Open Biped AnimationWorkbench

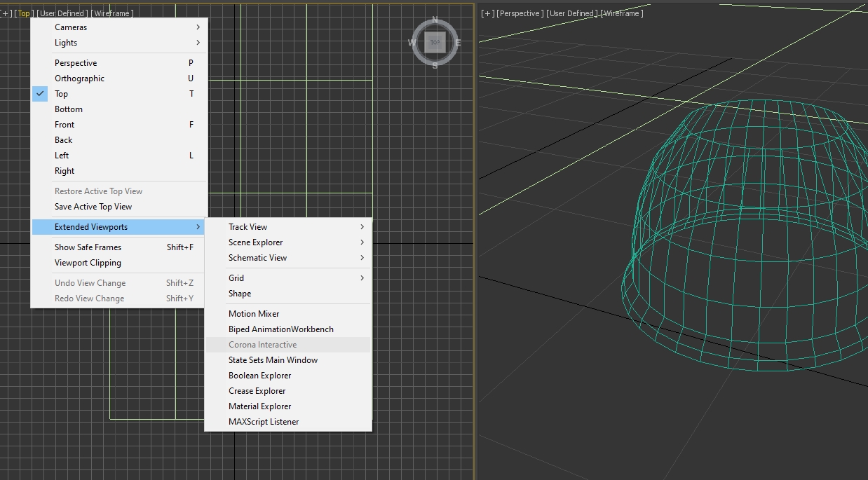point(288,329)
